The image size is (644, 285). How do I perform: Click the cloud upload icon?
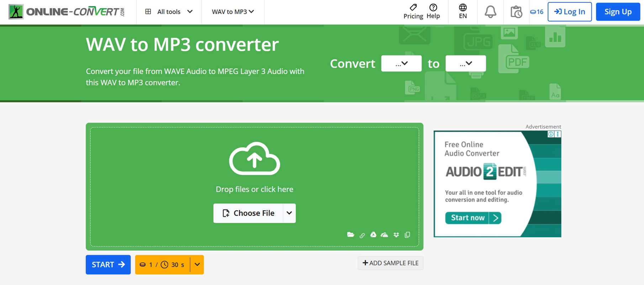coord(254,159)
